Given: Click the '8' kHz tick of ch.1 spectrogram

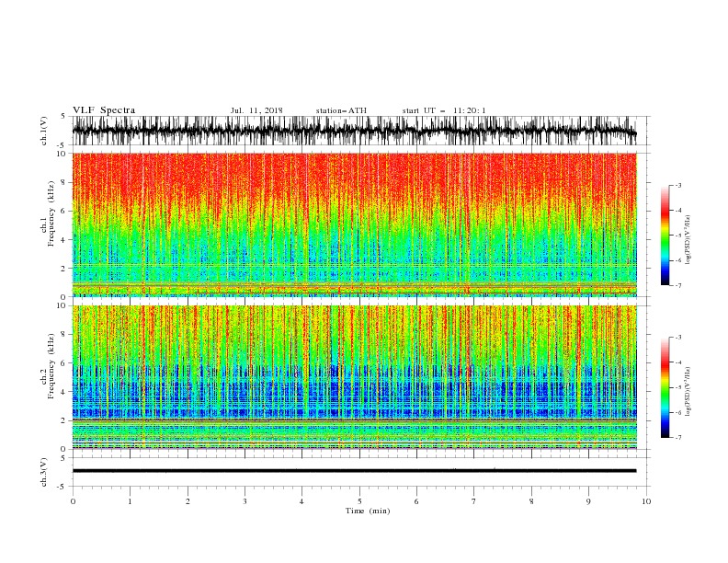Looking at the screenshot, I should point(64,182).
